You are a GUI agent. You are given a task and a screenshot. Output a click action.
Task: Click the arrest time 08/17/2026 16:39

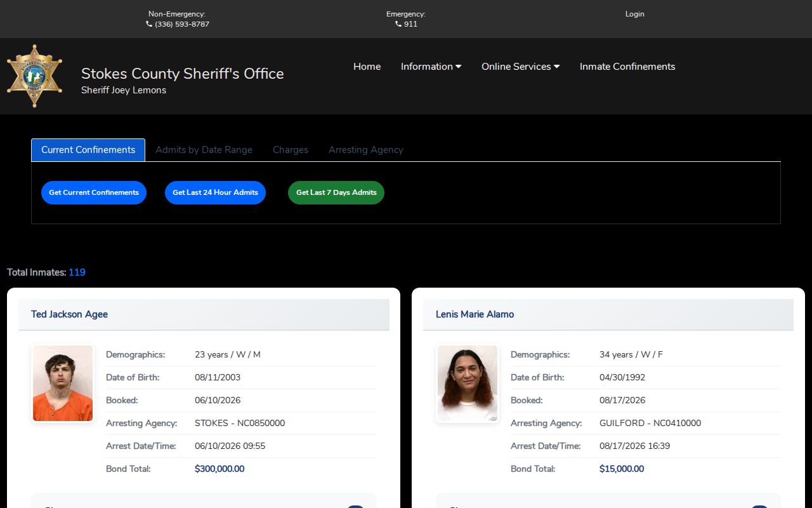coord(634,446)
